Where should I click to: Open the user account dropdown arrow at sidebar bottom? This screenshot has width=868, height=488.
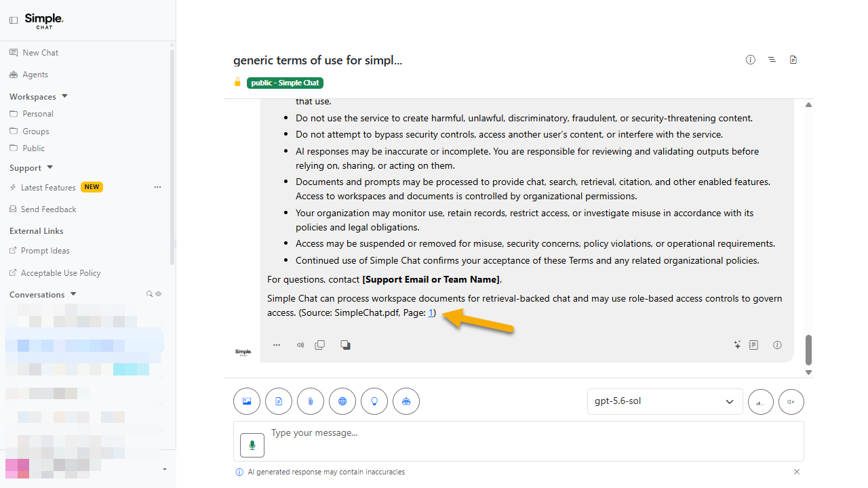(x=165, y=469)
